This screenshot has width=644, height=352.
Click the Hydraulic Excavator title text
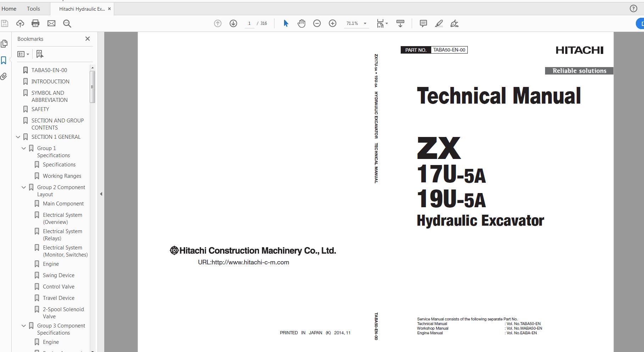click(x=480, y=221)
